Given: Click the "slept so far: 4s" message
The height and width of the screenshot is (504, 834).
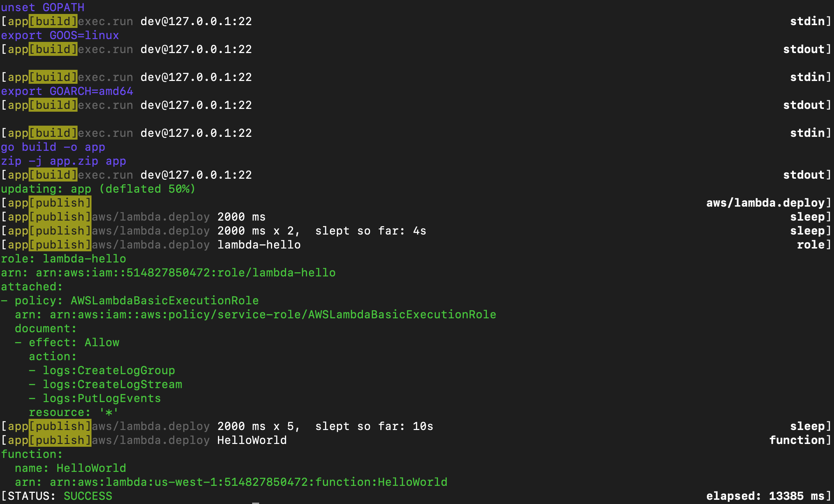Looking at the screenshot, I should point(371,231).
